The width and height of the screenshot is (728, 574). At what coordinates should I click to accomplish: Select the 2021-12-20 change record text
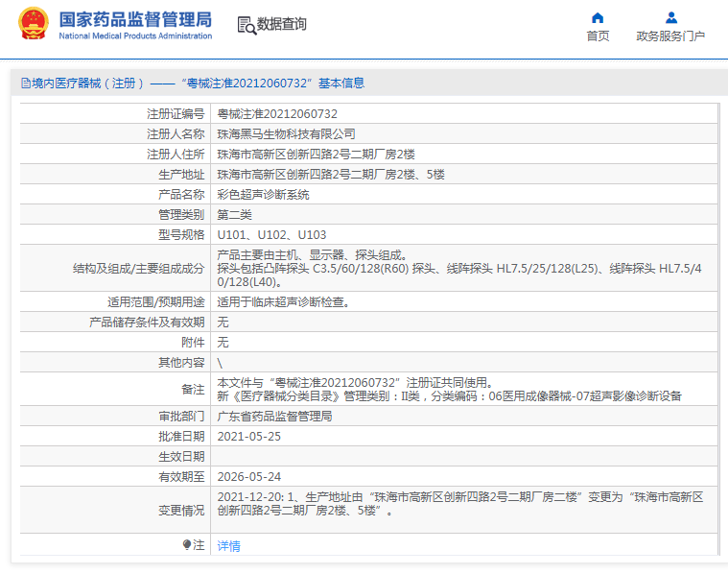pos(460,504)
